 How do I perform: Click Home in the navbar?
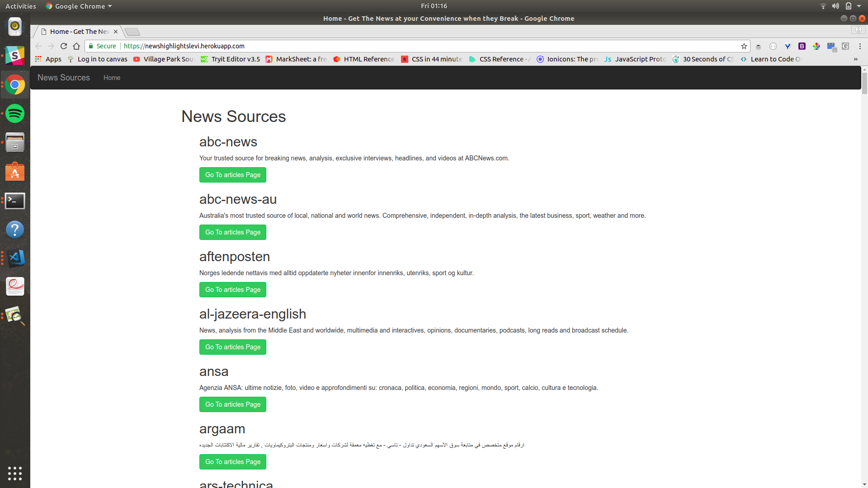[112, 78]
